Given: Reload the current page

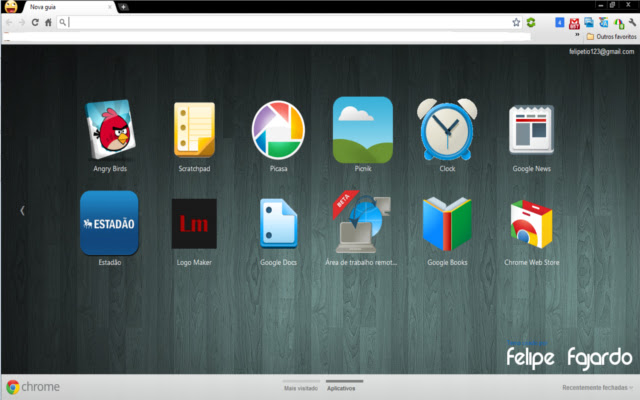Looking at the screenshot, I should (35, 22).
